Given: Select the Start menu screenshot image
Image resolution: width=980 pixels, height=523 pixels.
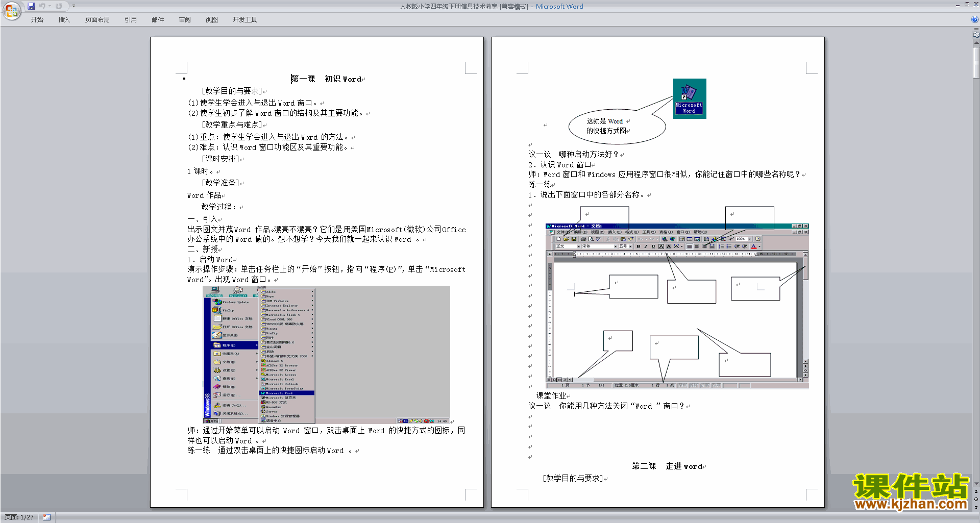Looking at the screenshot, I should pyautogui.click(x=326, y=355).
